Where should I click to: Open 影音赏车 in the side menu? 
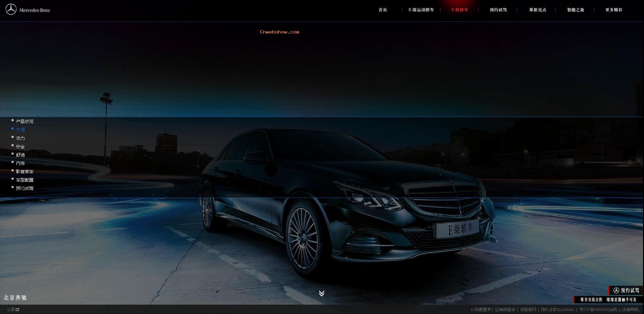24,172
